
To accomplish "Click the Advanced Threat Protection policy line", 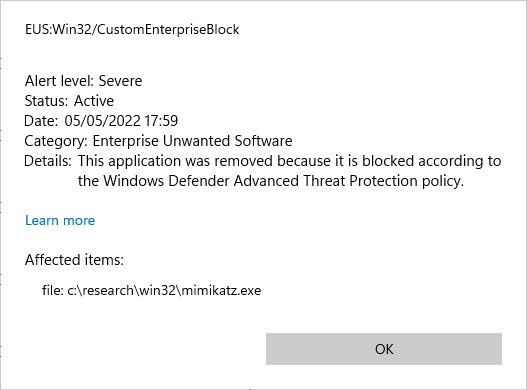I will [271, 181].
